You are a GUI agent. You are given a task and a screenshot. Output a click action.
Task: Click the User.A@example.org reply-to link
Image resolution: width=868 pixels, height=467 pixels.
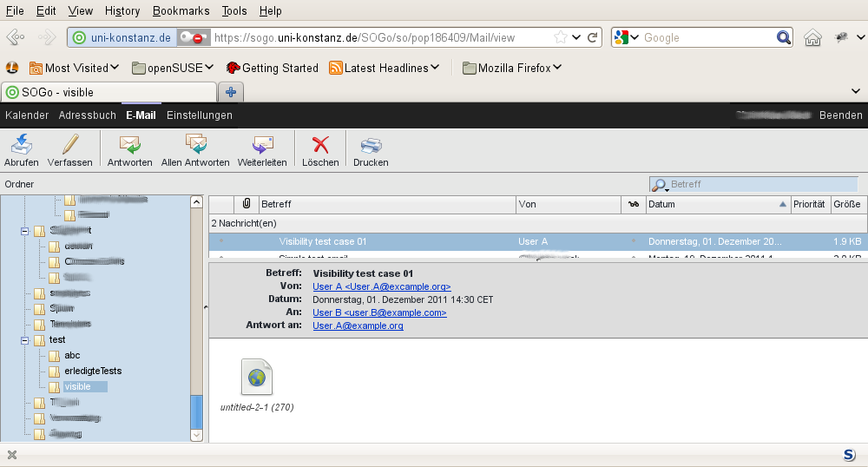(x=358, y=326)
